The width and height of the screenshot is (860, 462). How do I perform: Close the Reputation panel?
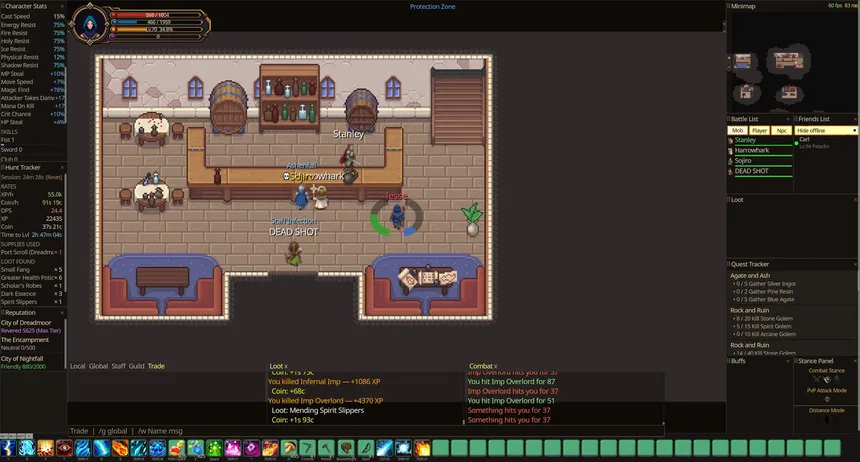(62, 312)
